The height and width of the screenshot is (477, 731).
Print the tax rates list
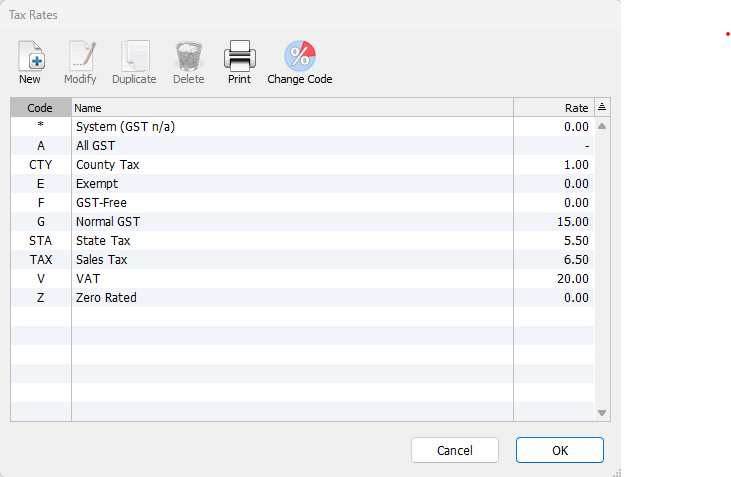pos(240,56)
